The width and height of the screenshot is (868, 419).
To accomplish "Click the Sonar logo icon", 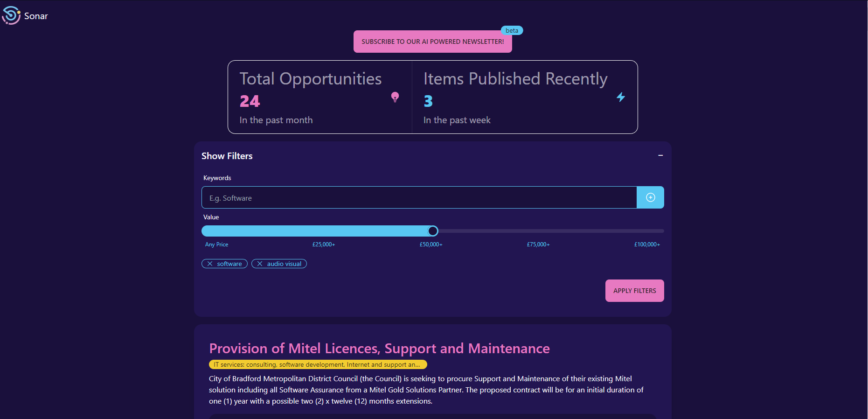I will point(11,15).
